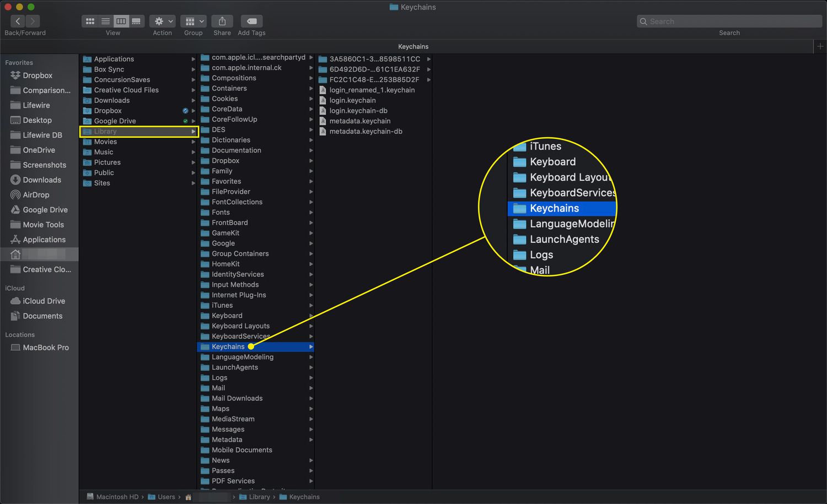Open Desktop in the sidebar
Image resolution: width=827 pixels, height=504 pixels.
(39, 120)
